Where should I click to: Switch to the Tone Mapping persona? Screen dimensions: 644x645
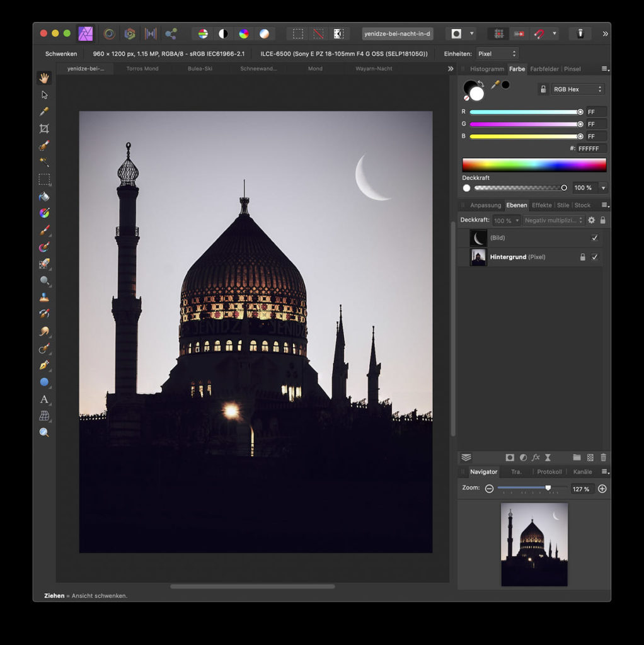coord(151,34)
